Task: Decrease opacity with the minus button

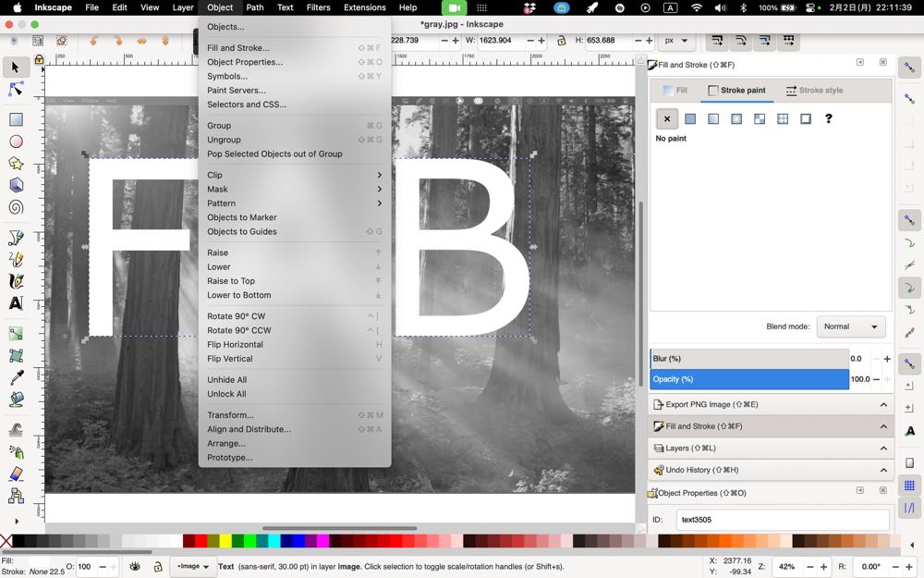Action: [876, 379]
